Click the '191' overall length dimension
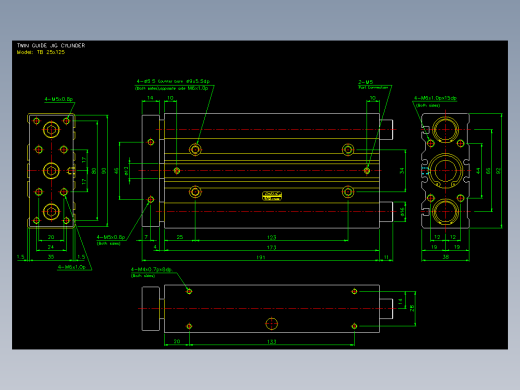Image resolution: width=520 pixels, height=390 pixels. pos(261,257)
